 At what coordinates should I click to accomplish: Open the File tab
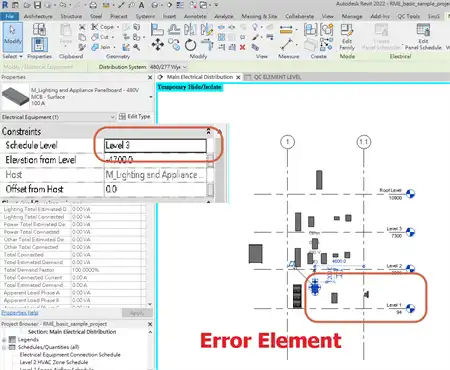tap(10, 16)
